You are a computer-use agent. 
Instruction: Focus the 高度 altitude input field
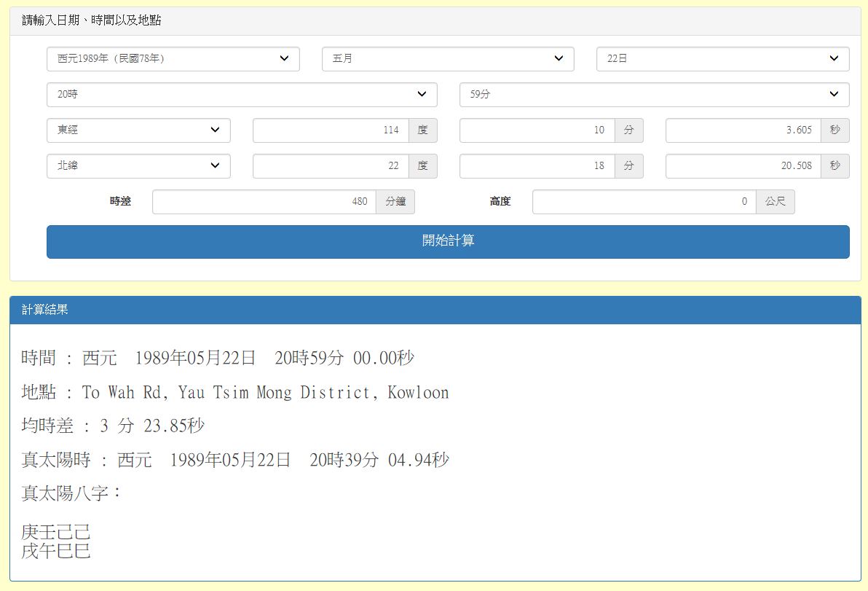click(644, 202)
